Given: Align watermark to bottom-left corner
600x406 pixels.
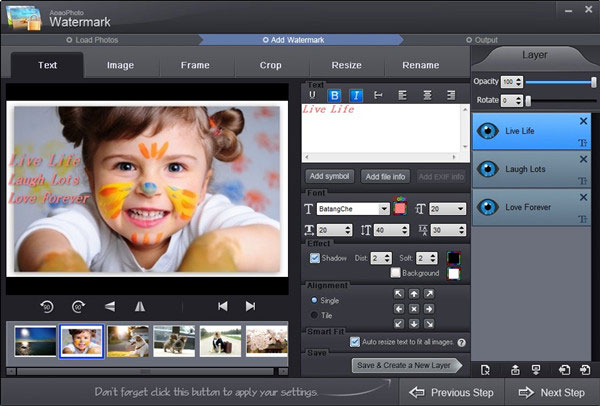Looking at the screenshot, I should point(399,324).
